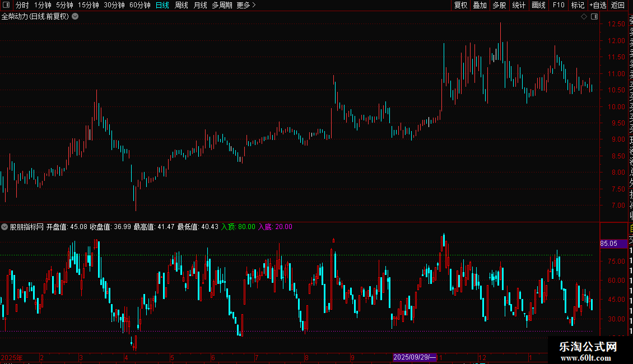This screenshot has height=364, width=633.
Task: Open the 复权 adjustment menu
Action: pos(460,5)
